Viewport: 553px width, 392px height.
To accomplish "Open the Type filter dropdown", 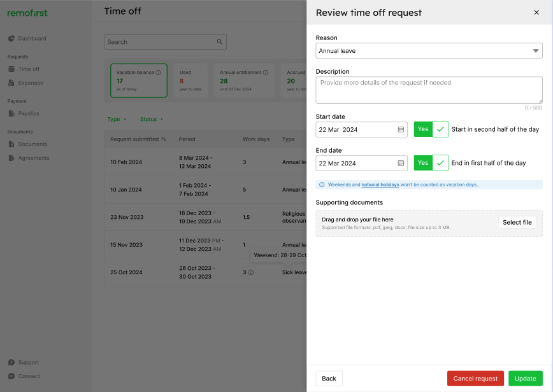I will click(117, 120).
